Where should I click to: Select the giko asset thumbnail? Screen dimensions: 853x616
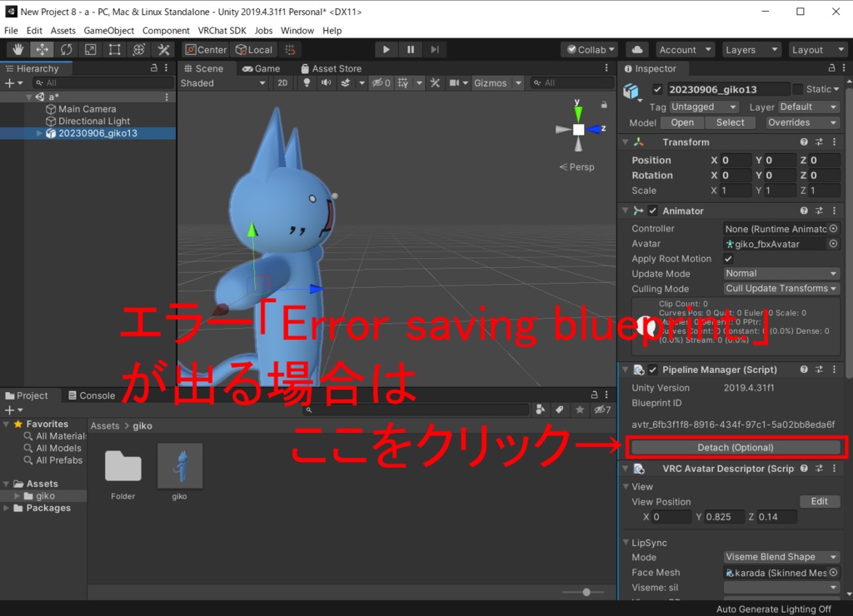click(180, 465)
